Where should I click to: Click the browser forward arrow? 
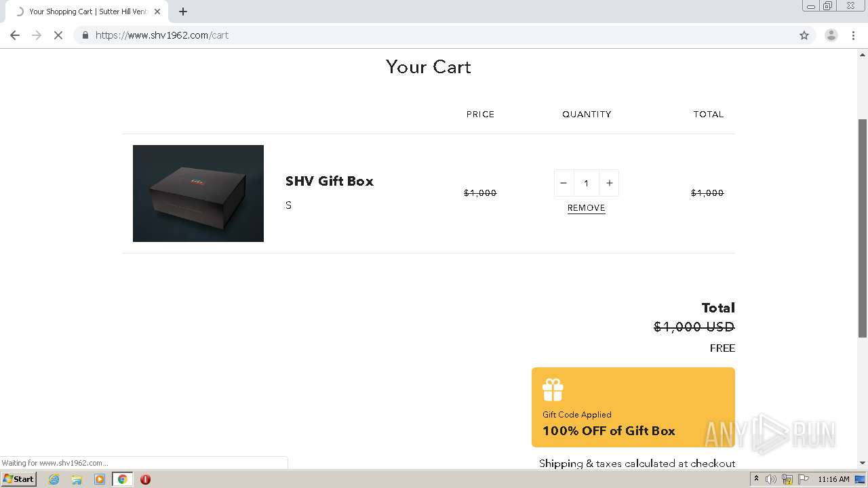tap(37, 35)
